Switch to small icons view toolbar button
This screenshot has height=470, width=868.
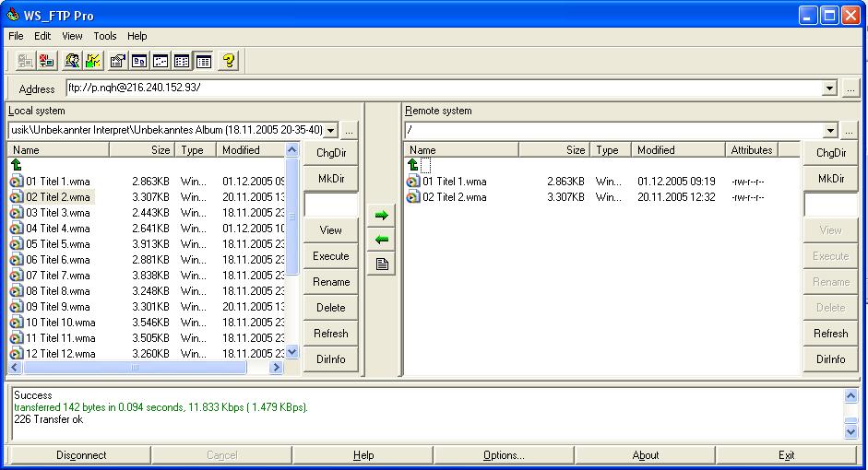(161, 61)
